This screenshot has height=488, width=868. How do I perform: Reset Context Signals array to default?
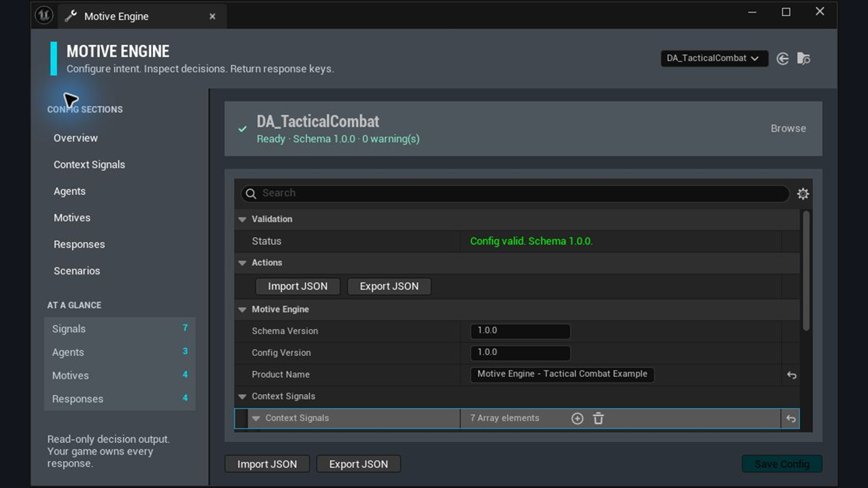click(x=791, y=418)
